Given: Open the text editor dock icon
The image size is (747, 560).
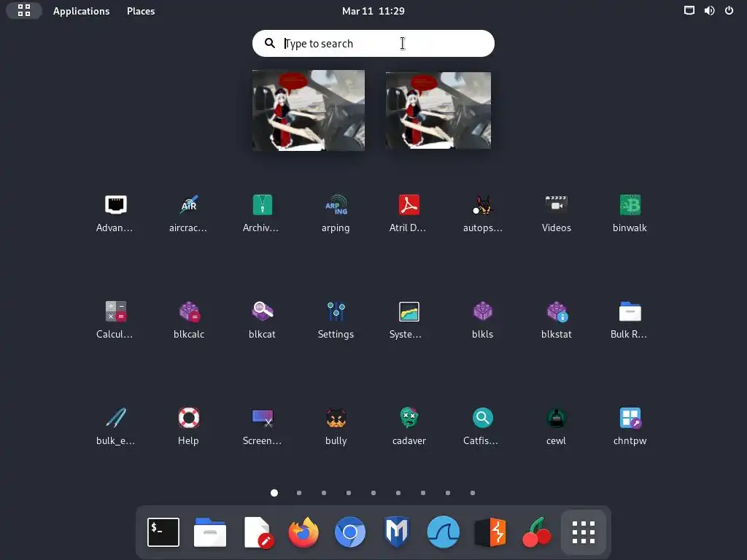Looking at the screenshot, I should pyautogui.click(x=258, y=532).
